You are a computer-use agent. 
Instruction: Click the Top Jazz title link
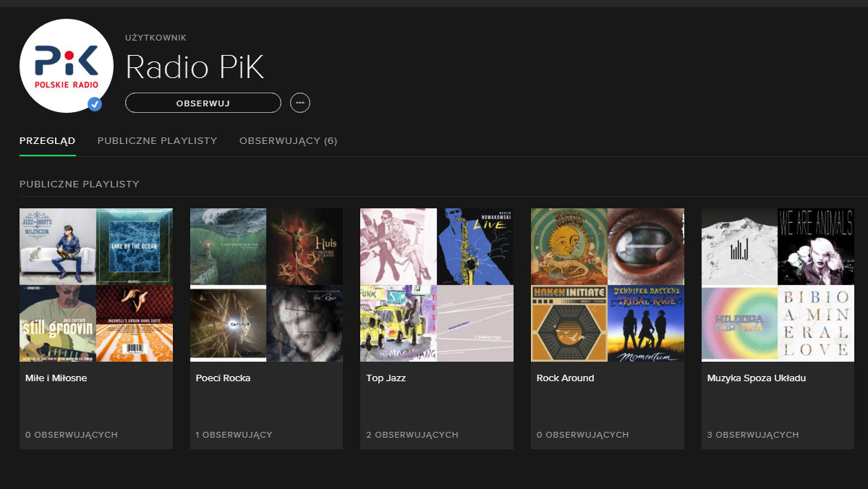pyautogui.click(x=386, y=378)
